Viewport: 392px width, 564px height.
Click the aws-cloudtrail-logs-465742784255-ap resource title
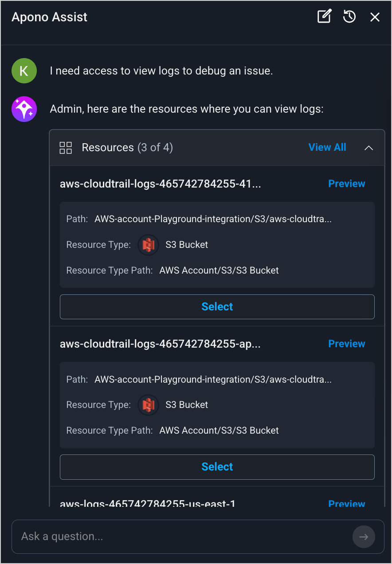coord(160,344)
